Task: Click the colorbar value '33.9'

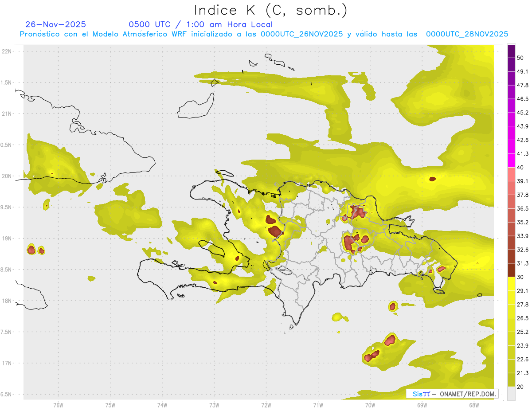Action: point(523,236)
